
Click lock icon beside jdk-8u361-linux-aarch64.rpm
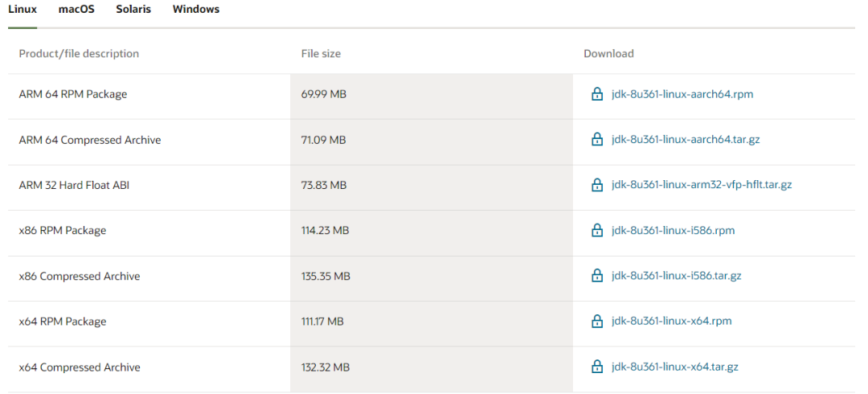click(597, 94)
